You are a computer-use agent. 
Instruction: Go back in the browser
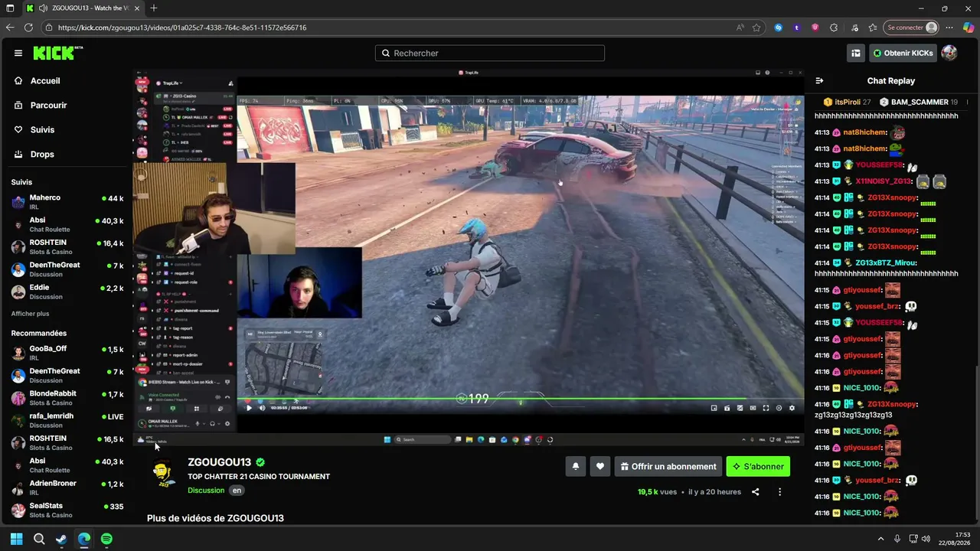(x=10, y=28)
